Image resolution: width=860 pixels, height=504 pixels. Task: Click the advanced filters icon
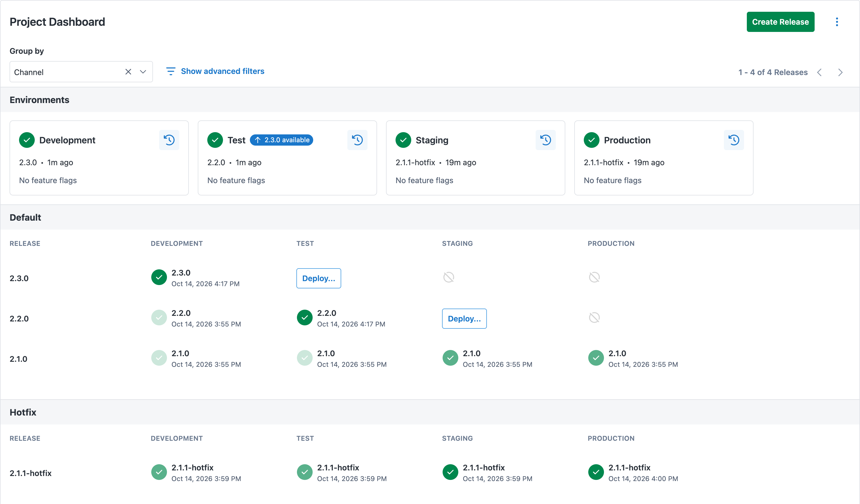point(171,71)
